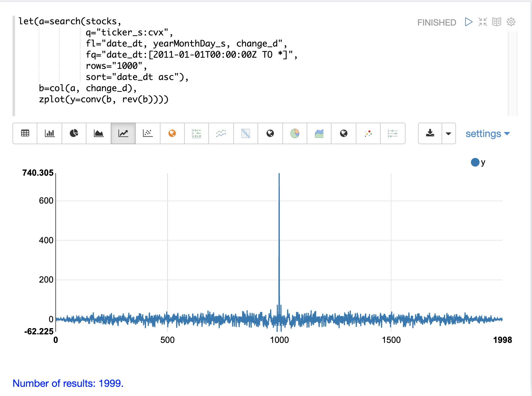Toggle the y series in legend
The width and height of the screenshot is (532, 396).
483,162
